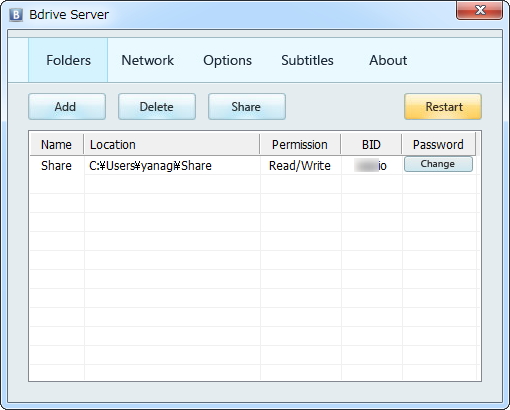Viewport: 510px width, 410px height.
Task: Open the Network tab
Action: (x=147, y=60)
